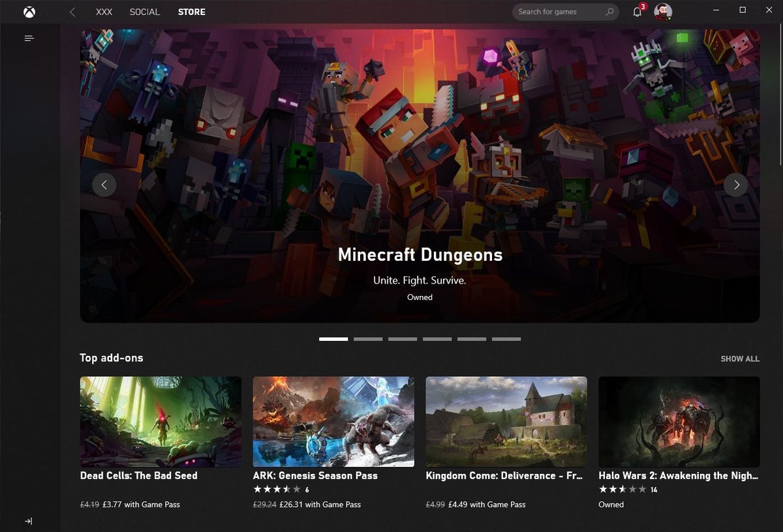Select the STORE tab
783x532 pixels.
(191, 12)
